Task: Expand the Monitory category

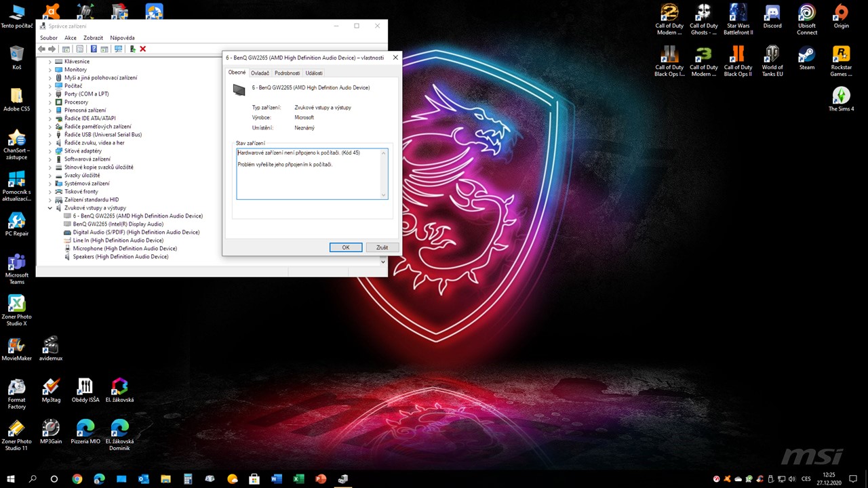Action: [50, 70]
